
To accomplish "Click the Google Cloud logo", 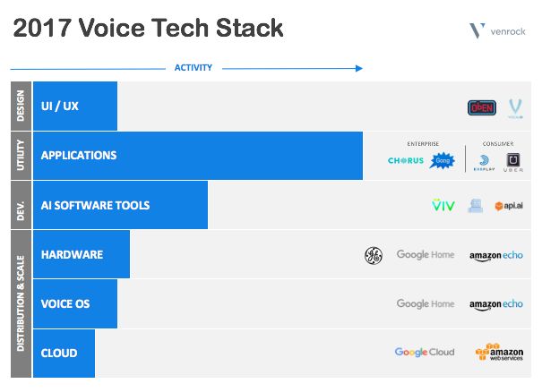I will tap(425, 353).
